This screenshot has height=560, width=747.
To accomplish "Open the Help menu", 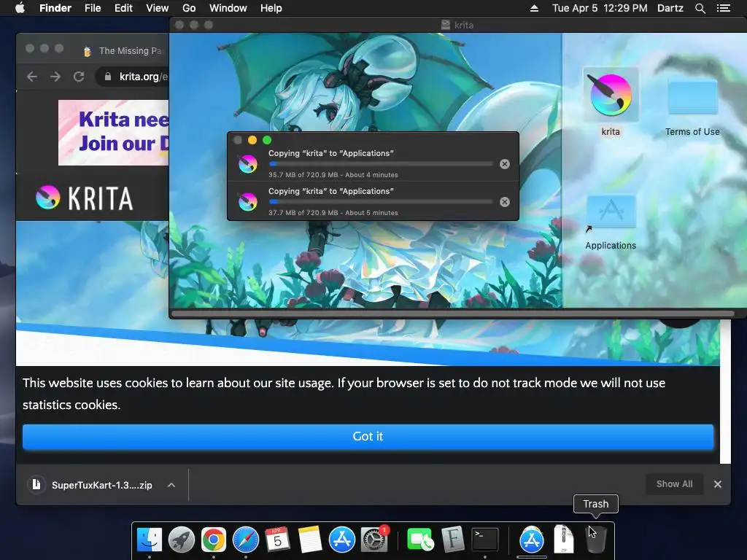I will point(271,8).
